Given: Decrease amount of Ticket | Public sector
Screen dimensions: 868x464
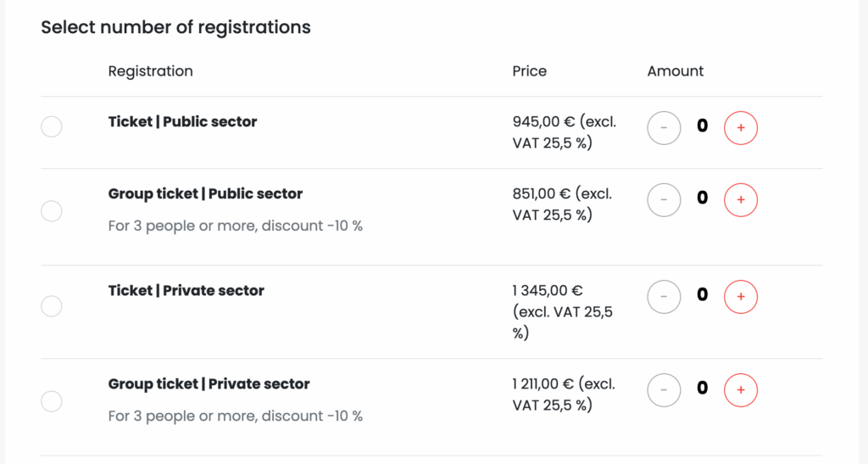Looking at the screenshot, I should pos(664,128).
